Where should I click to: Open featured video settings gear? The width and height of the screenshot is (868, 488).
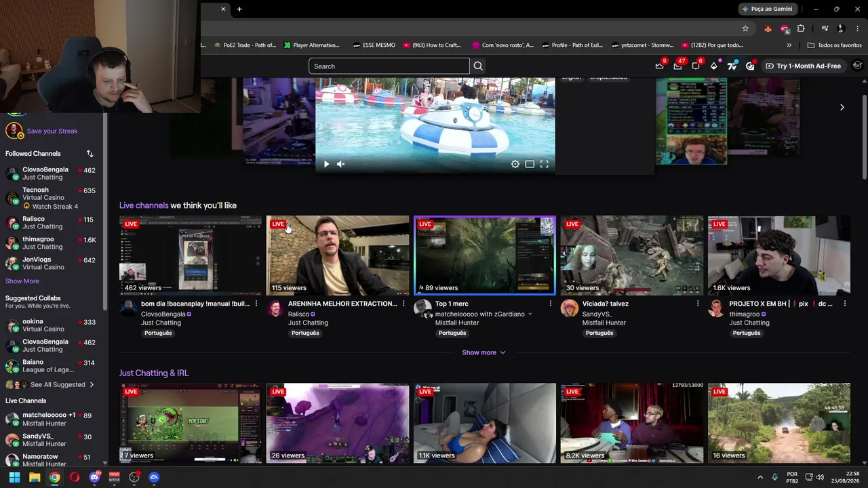point(515,164)
